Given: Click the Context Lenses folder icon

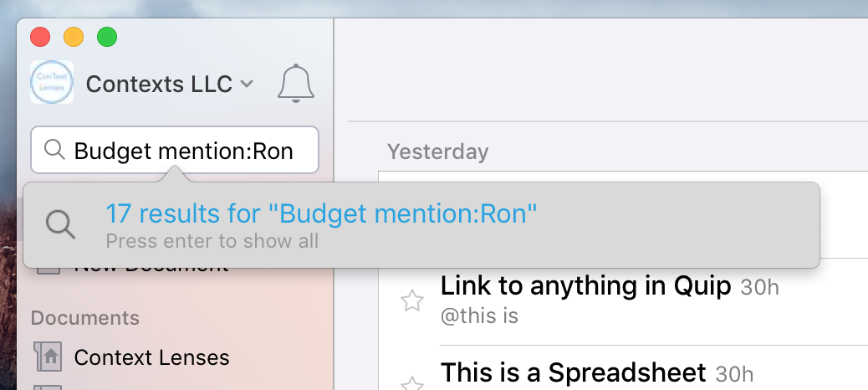Looking at the screenshot, I should (x=48, y=357).
